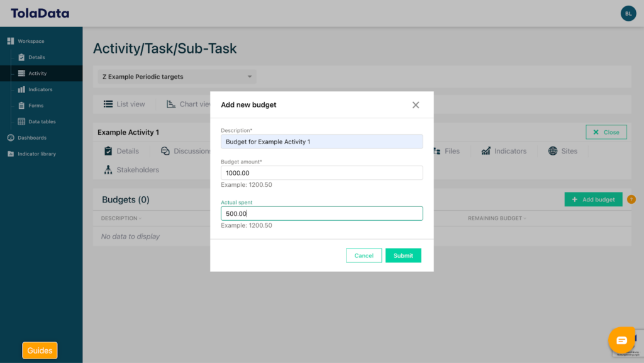
Task: Open Dashboards from the sidebar
Action: [31, 138]
